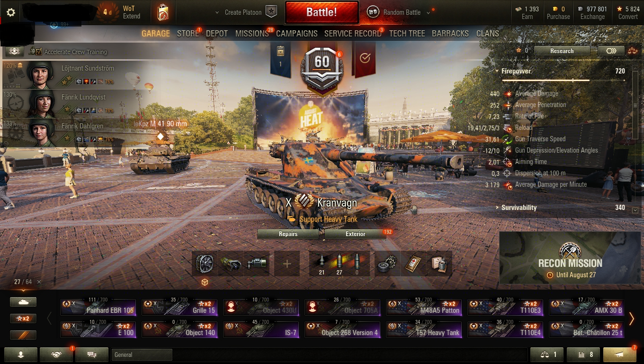Screen dimensions: 644x364
Task: Click the red Battle! button
Action: coord(322,12)
